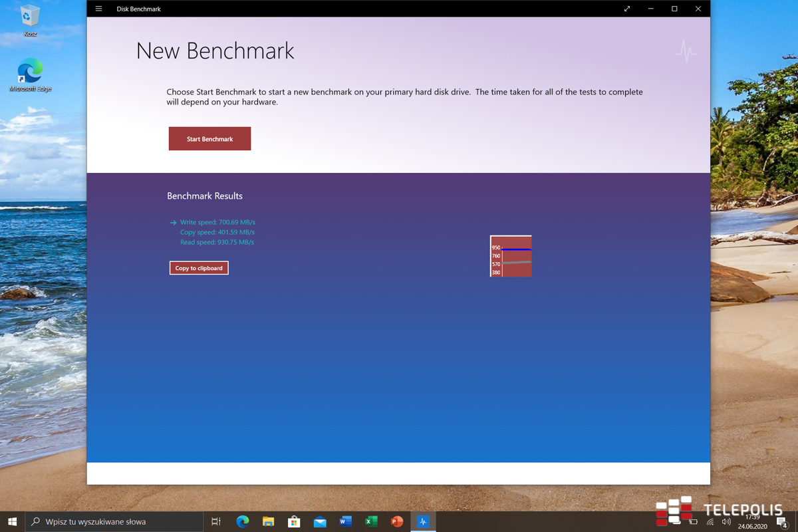The width and height of the screenshot is (798, 532).
Task: Open the hamburger menu in Disk Benchmark
Action: click(x=98, y=9)
